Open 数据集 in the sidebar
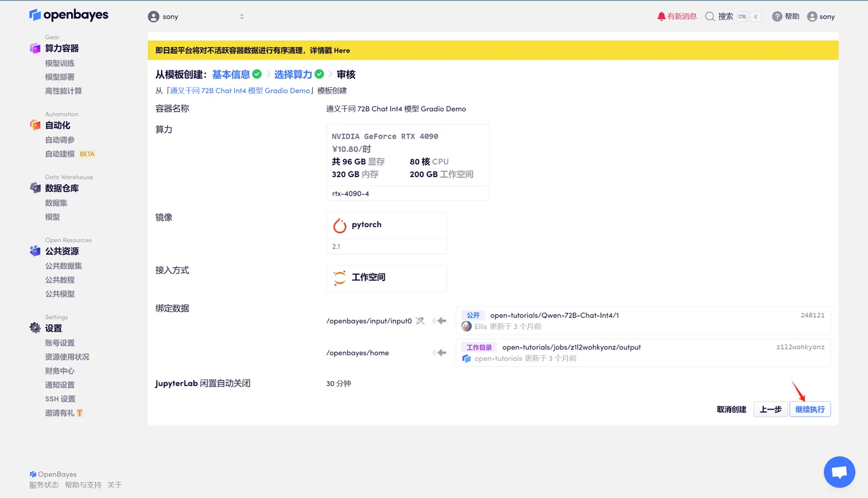Image resolution: width=868 pixels, height=498 pixels. (56, 203)
